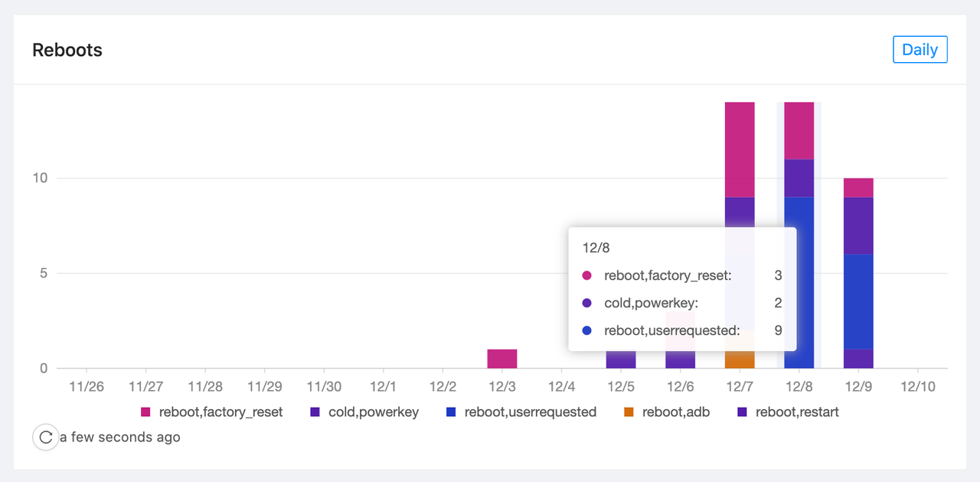
Task: Click the blue reboot,userrequested legend square
Action: pyautogui.click(x=451, y=412)
